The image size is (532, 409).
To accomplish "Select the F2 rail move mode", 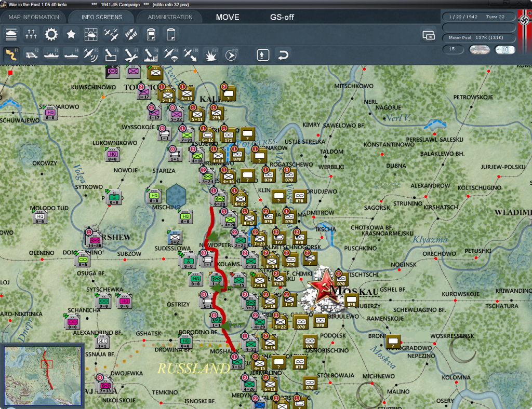I will (31, 54).
